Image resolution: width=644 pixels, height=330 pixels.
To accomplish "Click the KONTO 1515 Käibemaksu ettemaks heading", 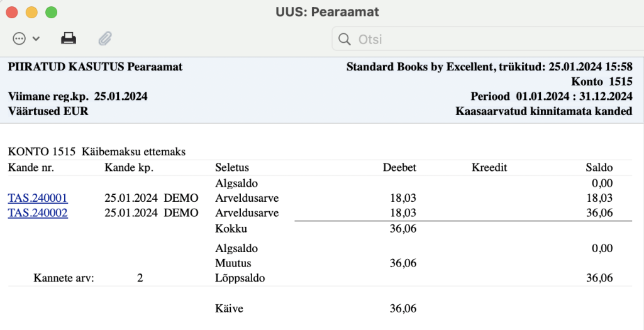I will [97, 152].
